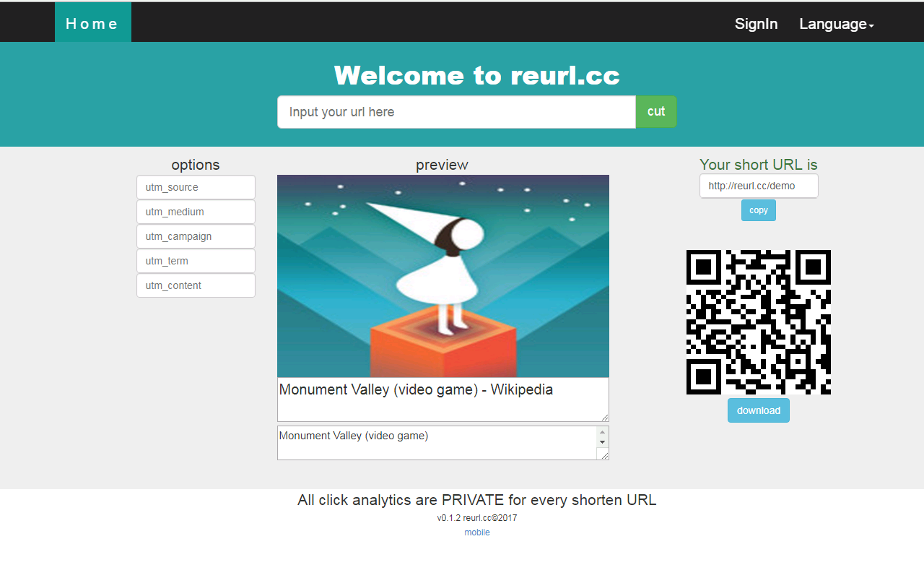Select the utm_content input field
Screen dimensions: 924x578
tap(196, 285)
